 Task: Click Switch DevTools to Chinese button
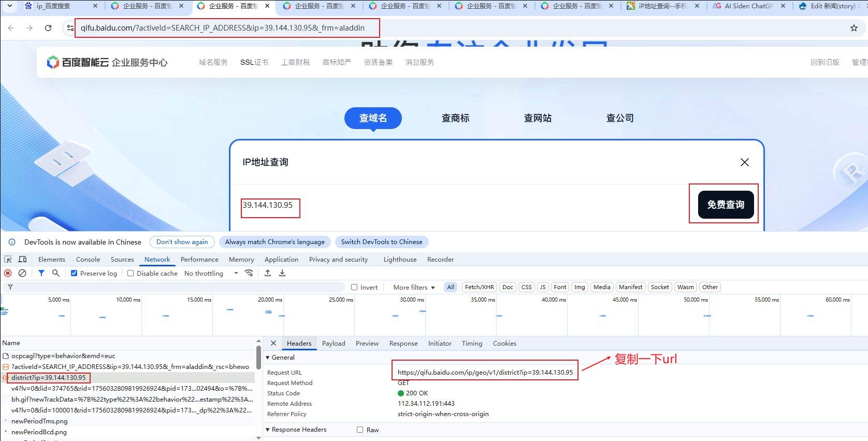click(382, 242)
